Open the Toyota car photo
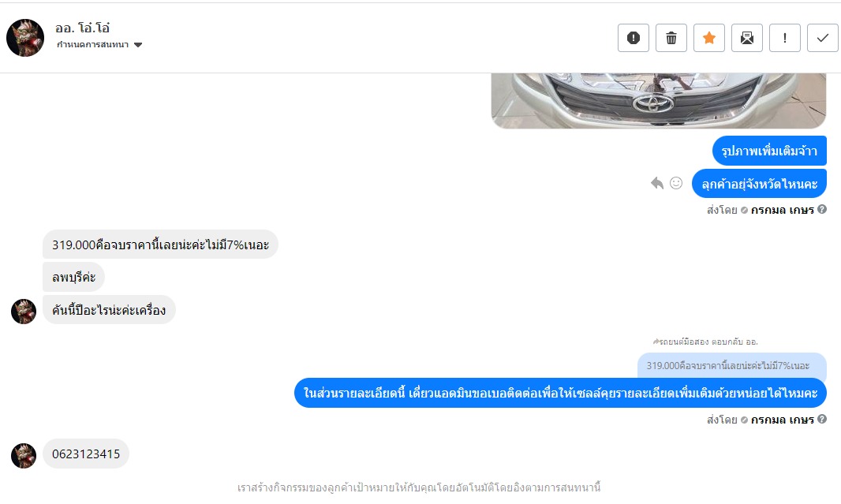The height and width of the screenshot is (504, 841). click(x=659, y=101)
